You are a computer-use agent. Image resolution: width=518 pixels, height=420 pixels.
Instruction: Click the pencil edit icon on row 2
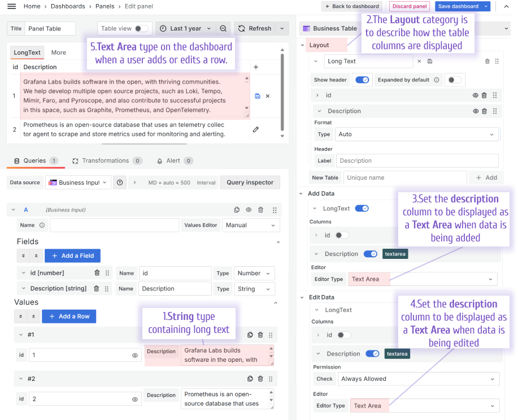click(257, 129)
